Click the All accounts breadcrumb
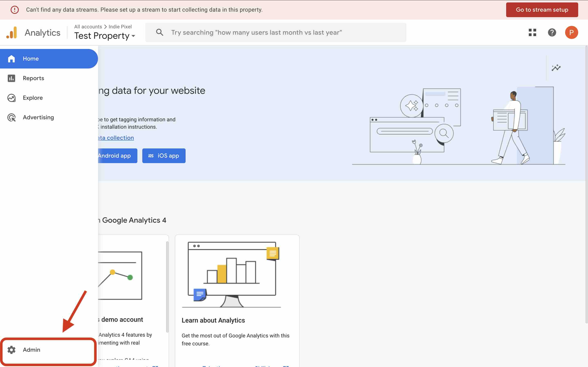Screen dimensions: 588x367 [x=88, y=27]
